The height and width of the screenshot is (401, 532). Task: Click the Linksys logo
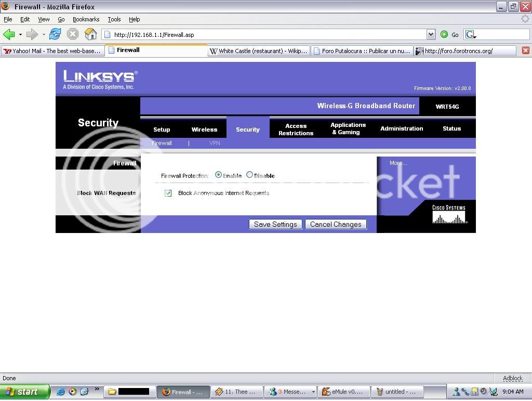coord(100,80)
